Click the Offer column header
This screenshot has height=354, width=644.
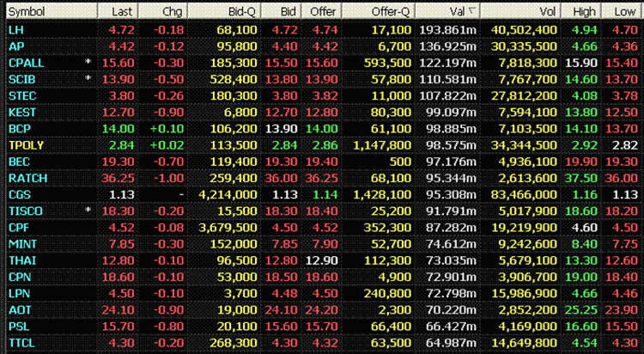click(321, 11)
